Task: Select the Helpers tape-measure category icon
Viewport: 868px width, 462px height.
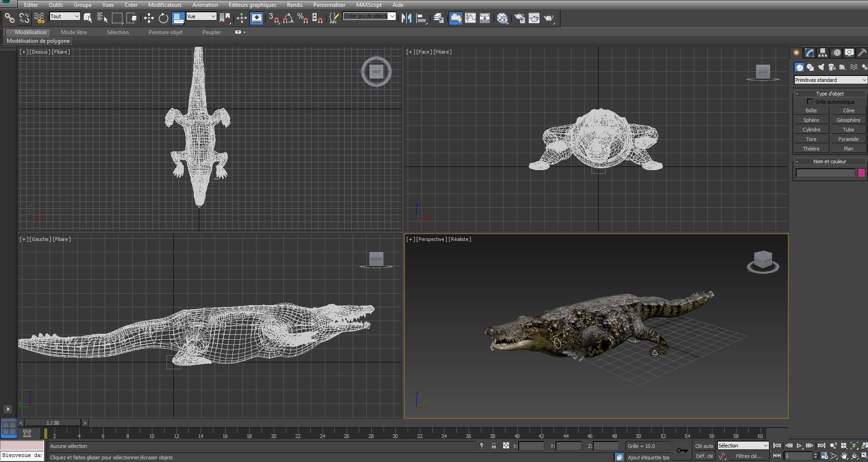Action: coord(843,67)
